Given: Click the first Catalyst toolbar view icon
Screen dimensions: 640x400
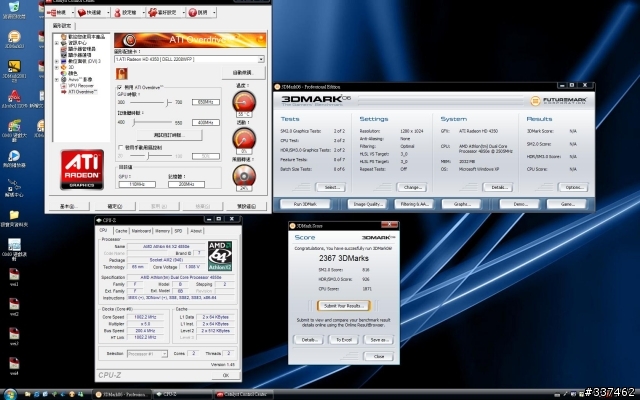Looking at the screenshot, I should pyautogui.click(x=57, y=13).
